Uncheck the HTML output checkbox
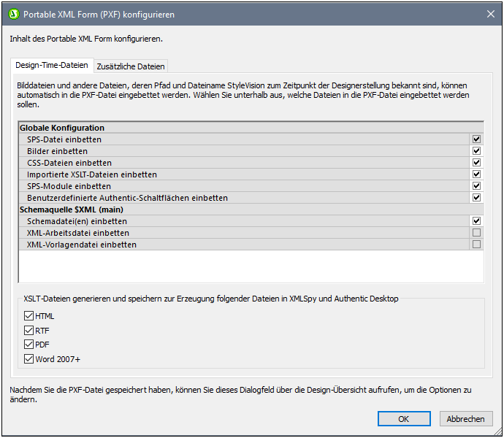 pos(29,316)
